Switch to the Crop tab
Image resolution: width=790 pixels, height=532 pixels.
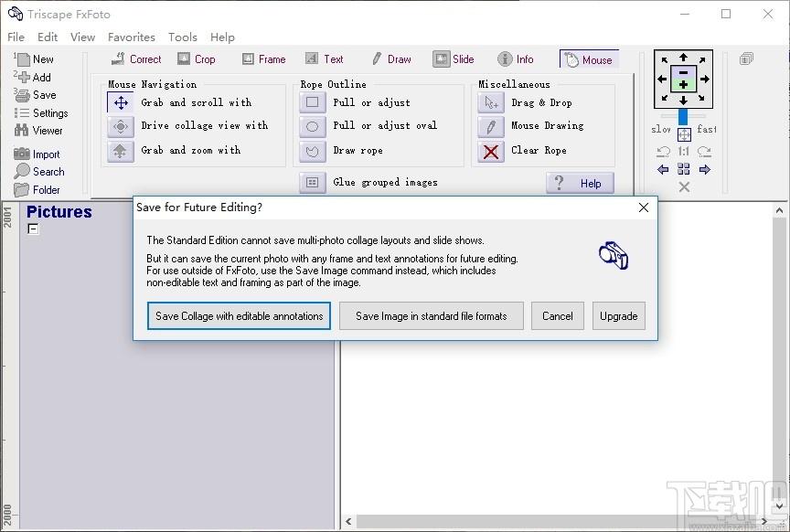pos(197,59)
